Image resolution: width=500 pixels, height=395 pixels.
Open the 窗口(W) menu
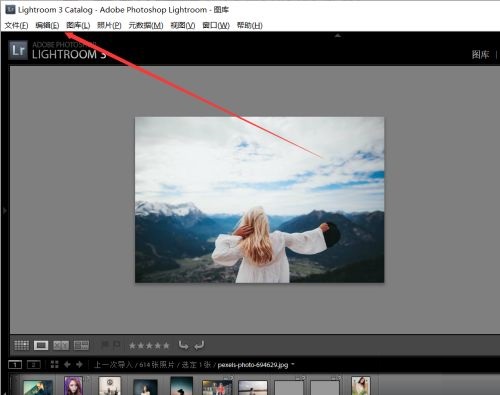point(216,25)
